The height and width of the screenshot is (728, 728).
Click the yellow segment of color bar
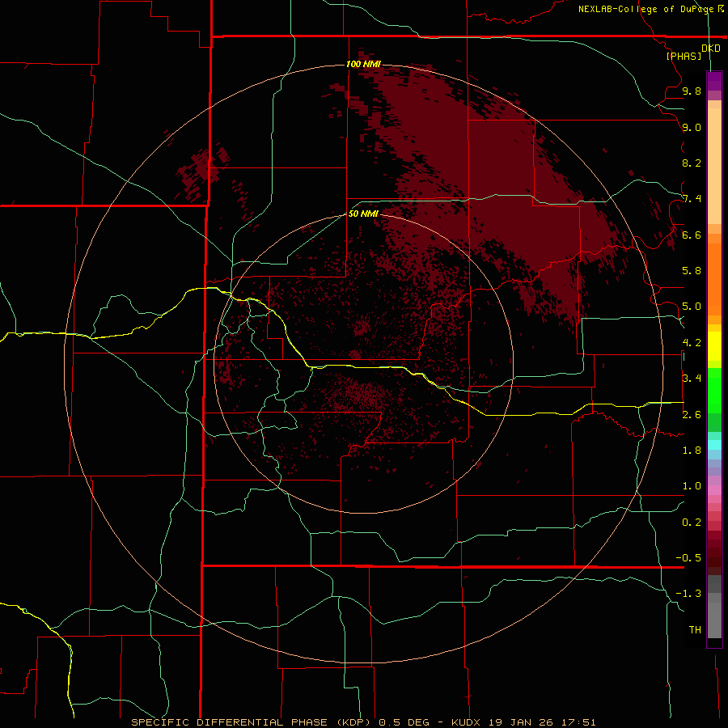pyautogui.click(x=714, y=346)
